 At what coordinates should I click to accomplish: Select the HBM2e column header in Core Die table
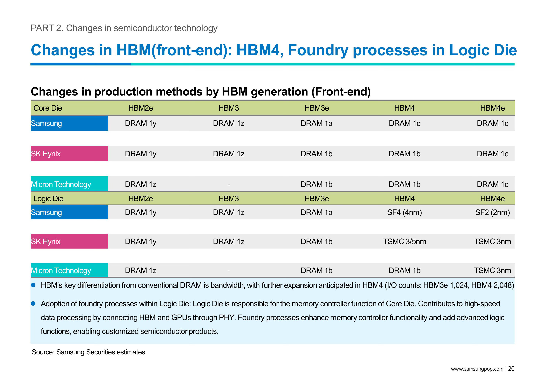pyautogui.click(x=141, y=108)
